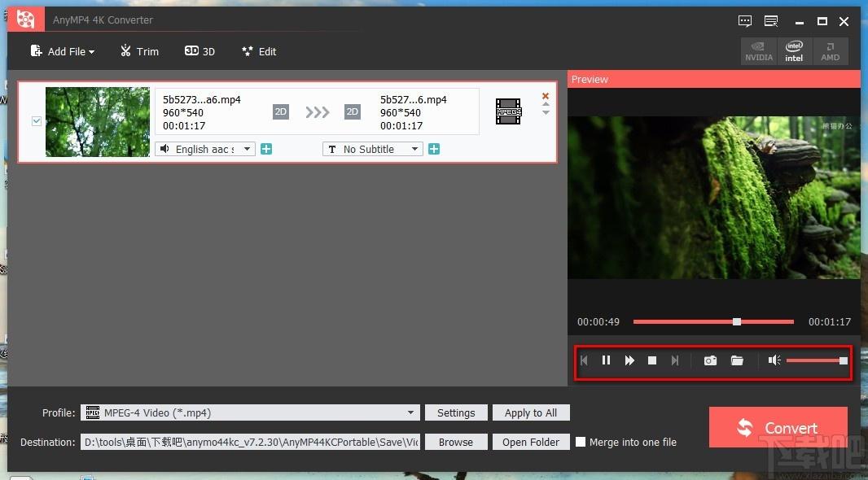
Task: Add subtitle with the plus button
Action: pos(434,149)
